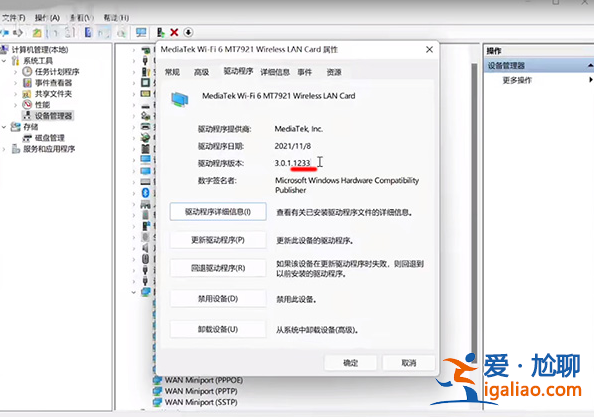Click the 驱动程序详细信息(I) button

coord(218,212)
